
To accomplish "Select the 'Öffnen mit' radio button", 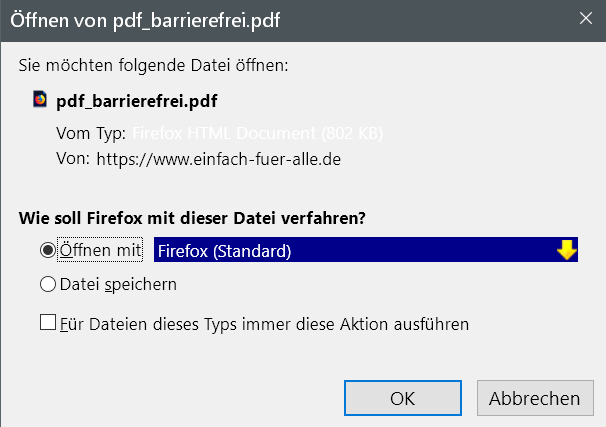I will [x=48, y=251].
